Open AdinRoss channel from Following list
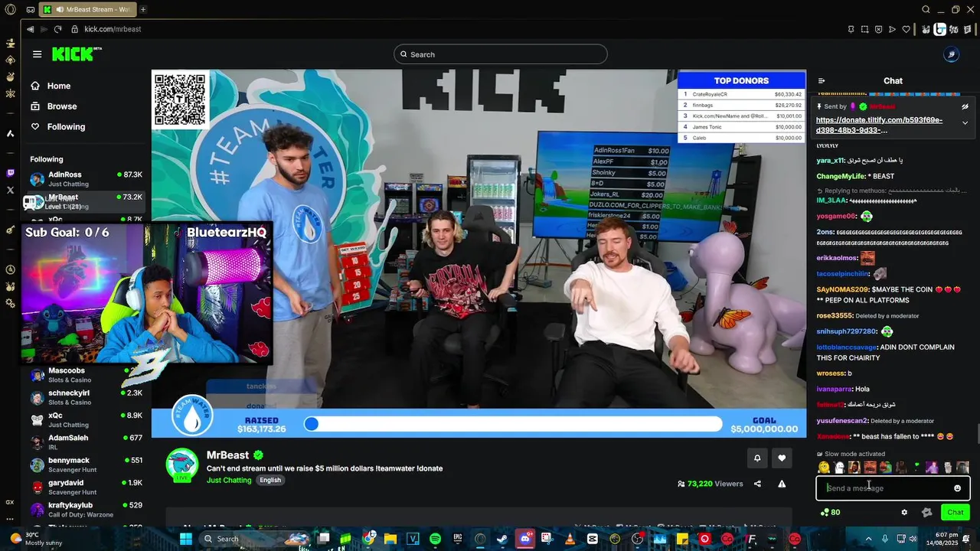The height and width of the screenshot is (551, 980). 86,179
